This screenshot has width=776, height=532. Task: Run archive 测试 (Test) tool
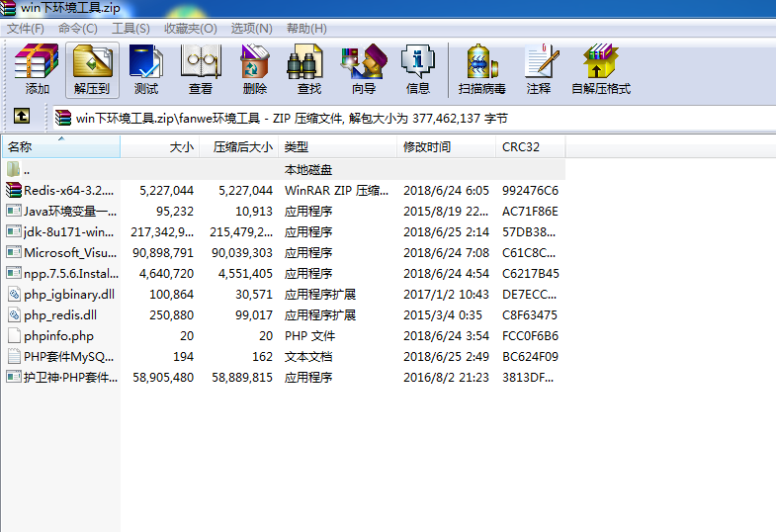[x=146, y=69]
